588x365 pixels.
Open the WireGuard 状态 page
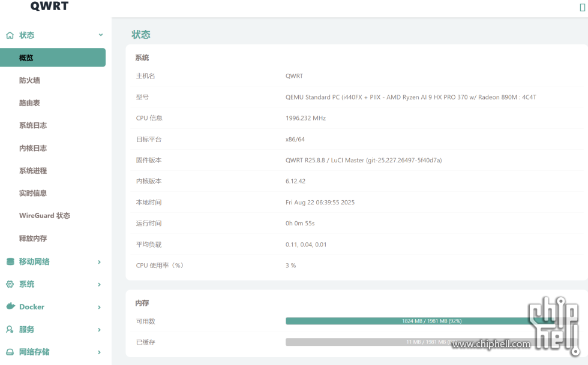coord(44,216)
